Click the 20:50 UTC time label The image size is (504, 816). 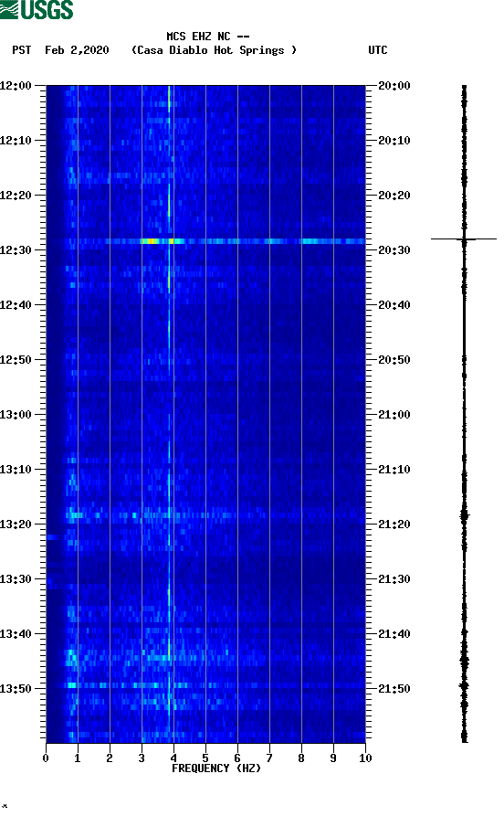click(x=394, y=360)
